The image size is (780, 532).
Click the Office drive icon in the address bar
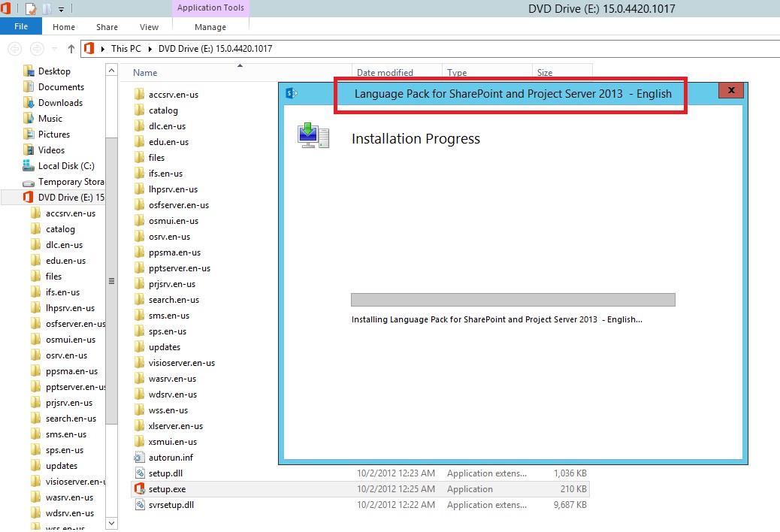[x=89, y=48]
